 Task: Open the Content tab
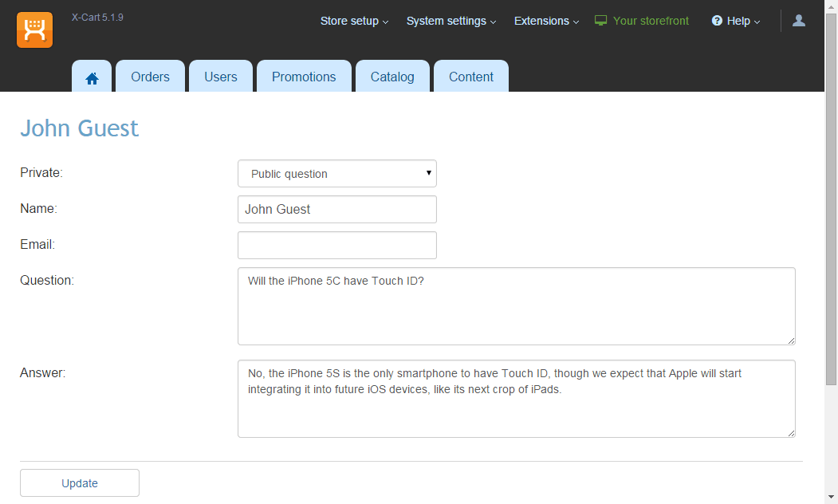[471, 77]
